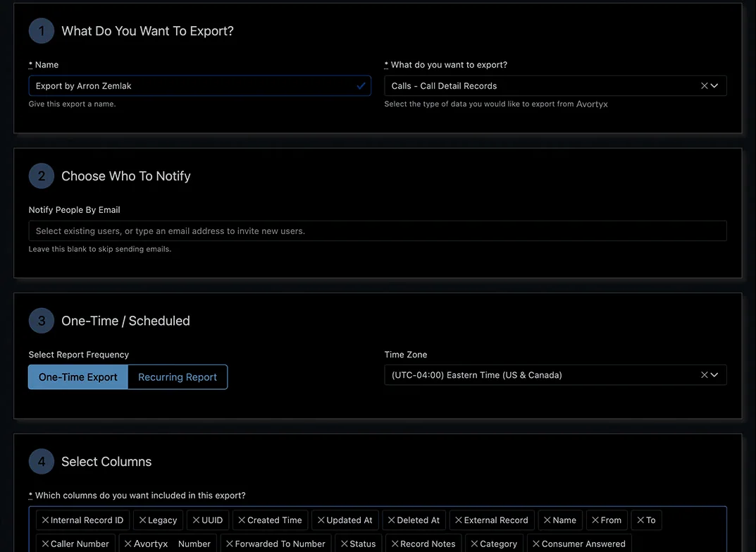Remove the Caller Number column tag
The width and height of the screenshot is (756, 552).
pos(45,544)
